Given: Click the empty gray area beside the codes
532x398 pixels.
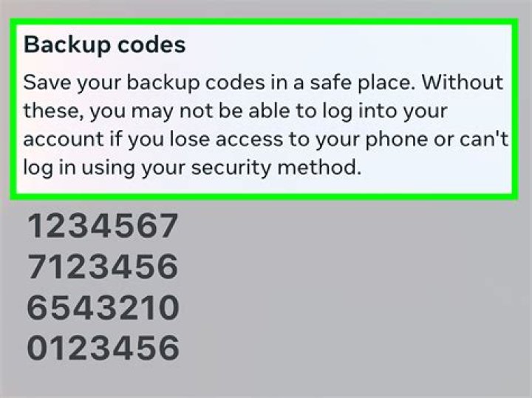Looking at the screenshot, I should [x=353, y=288].
